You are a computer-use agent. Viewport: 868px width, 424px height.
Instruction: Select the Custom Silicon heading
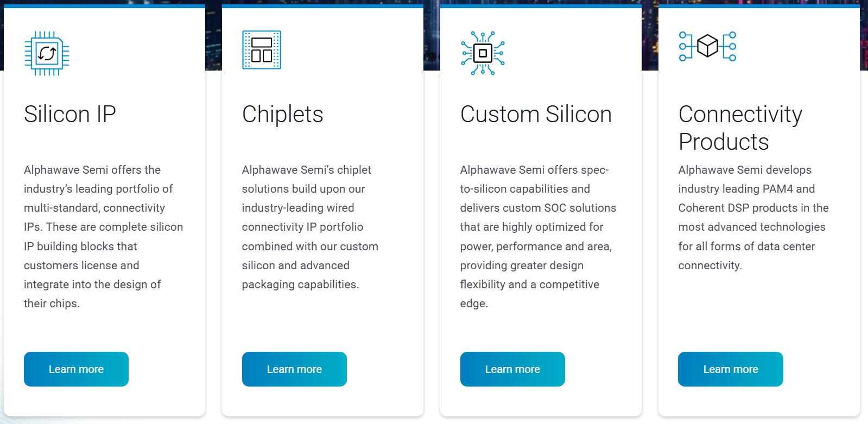coord(536,115)
